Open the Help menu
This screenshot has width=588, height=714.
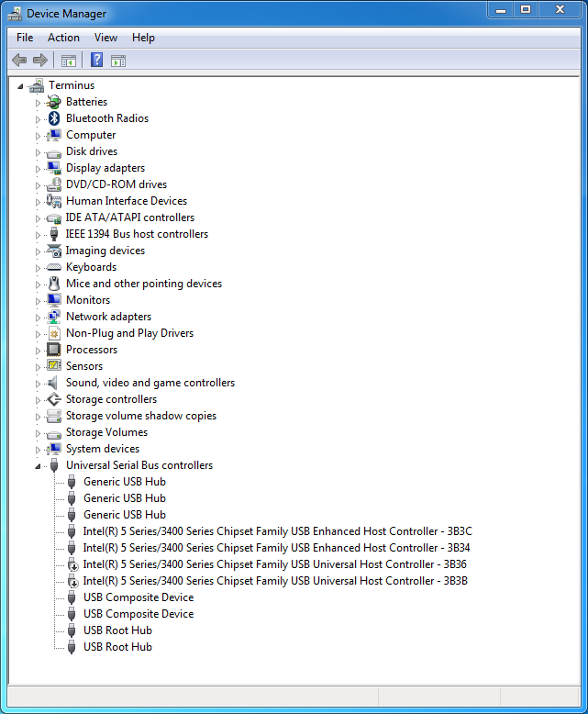click(143, 38)
